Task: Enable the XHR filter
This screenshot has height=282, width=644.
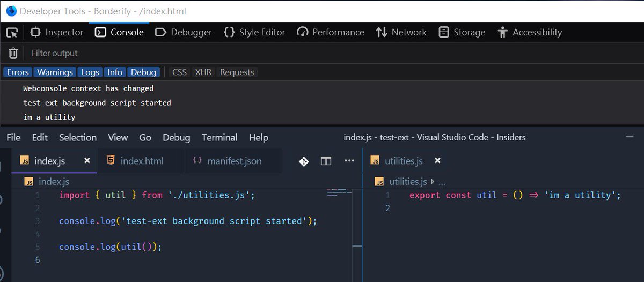Action: (203, 72)
